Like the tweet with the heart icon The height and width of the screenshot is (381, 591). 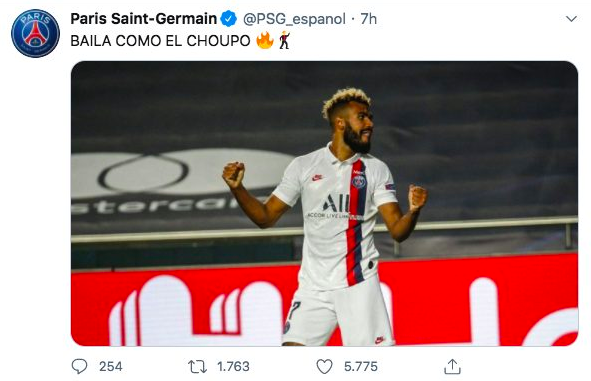325,366
